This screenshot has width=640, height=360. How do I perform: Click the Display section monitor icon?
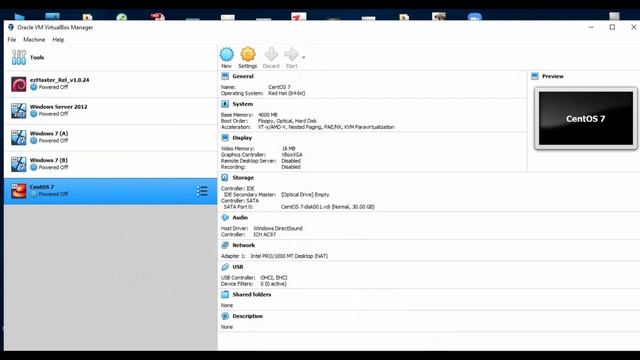tap(225, 138)
